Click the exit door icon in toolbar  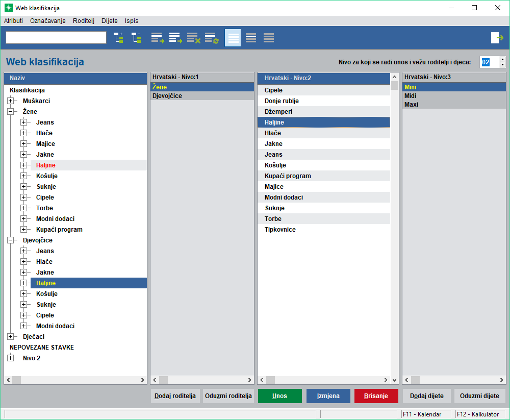pyautogui.click(x=497, y=38)
